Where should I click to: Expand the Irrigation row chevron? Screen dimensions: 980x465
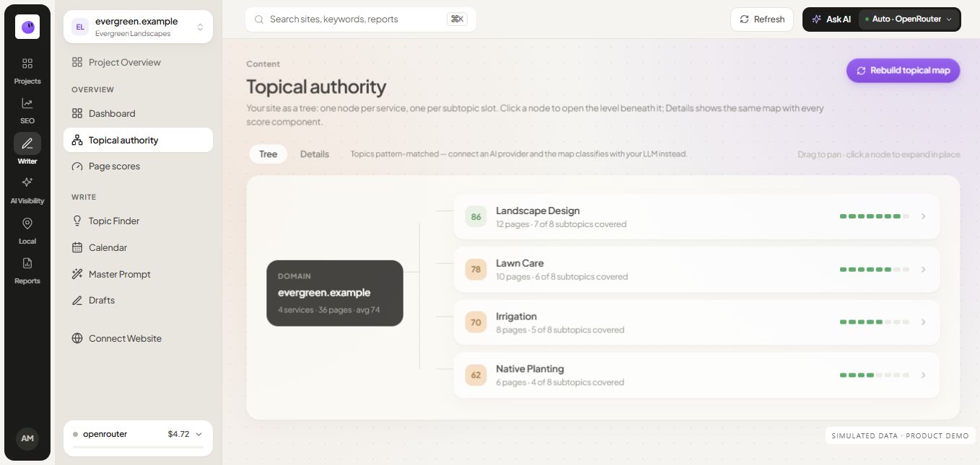[x=924, y=322]
